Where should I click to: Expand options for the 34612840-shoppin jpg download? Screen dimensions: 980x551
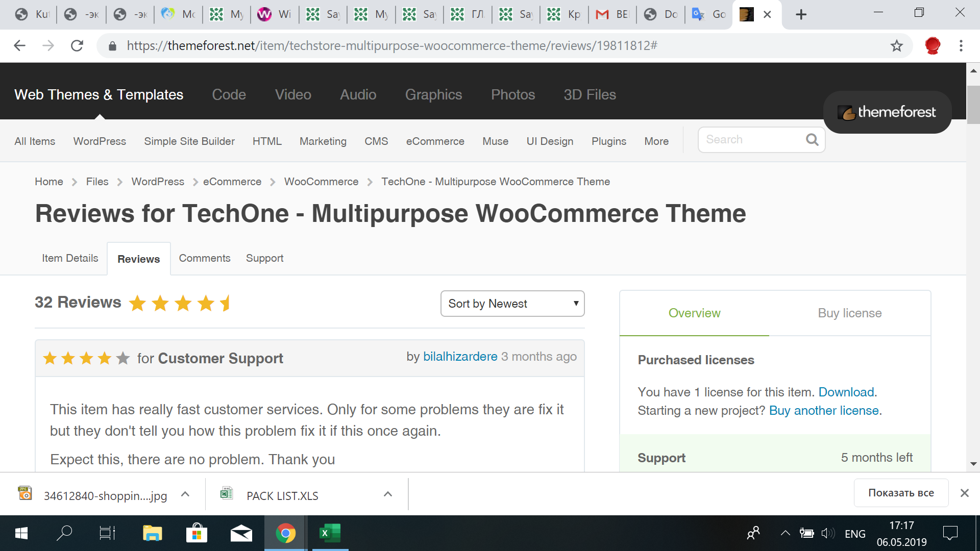coord(185,494)
